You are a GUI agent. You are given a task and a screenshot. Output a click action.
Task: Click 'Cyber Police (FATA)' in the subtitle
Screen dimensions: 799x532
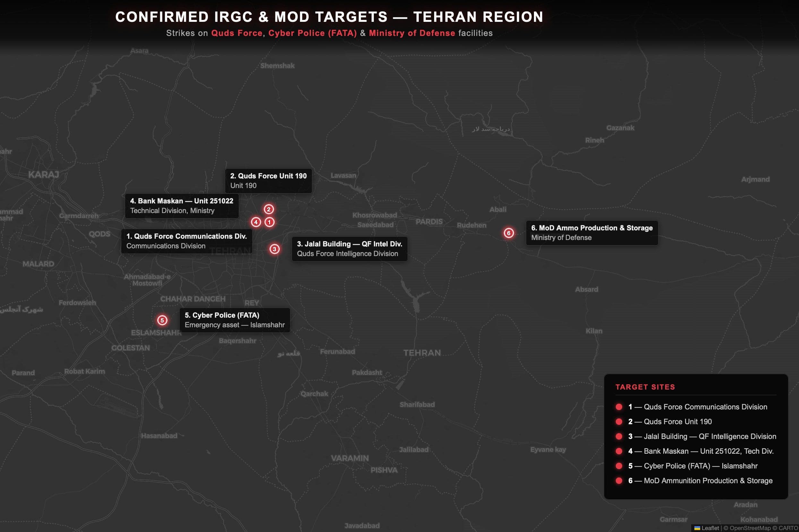click(313, 33)
